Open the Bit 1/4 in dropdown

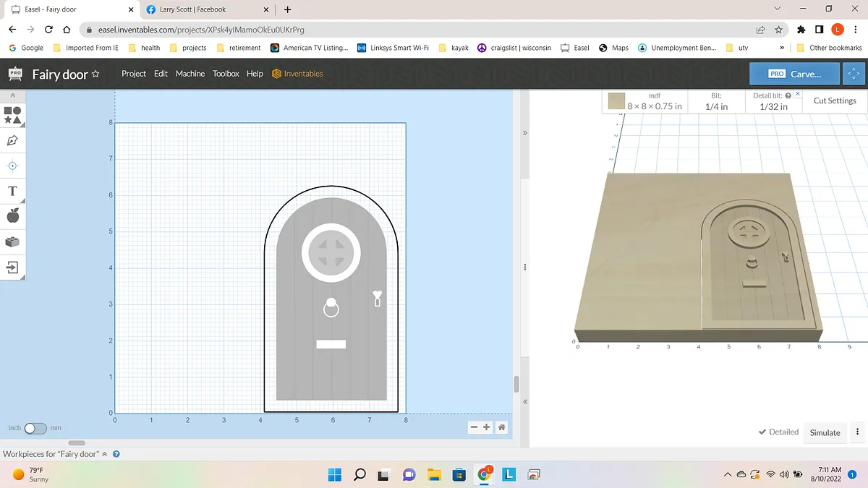tap(716, 101)
